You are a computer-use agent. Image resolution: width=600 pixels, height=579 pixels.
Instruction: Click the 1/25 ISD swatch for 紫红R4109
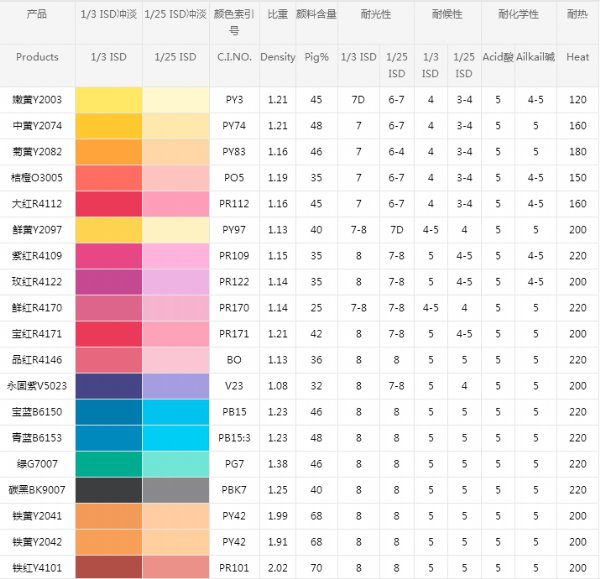[175, 256]
